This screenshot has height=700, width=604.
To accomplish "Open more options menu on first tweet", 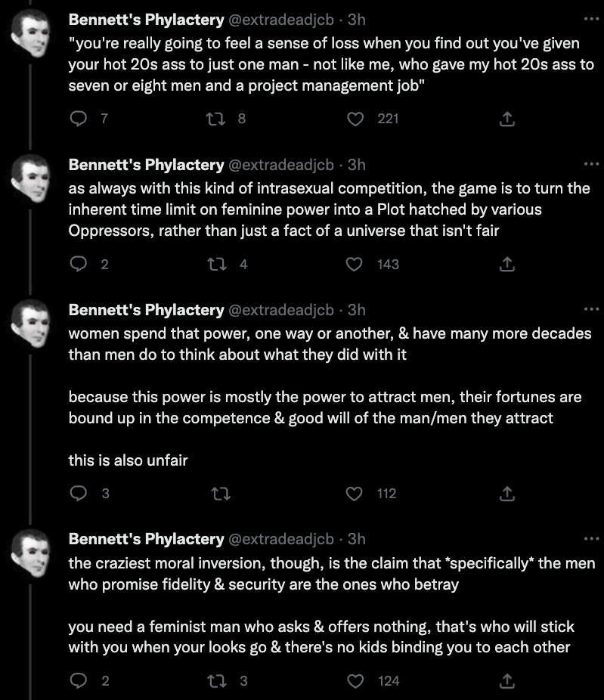I will pyautogui.click(x=591, y=19).
